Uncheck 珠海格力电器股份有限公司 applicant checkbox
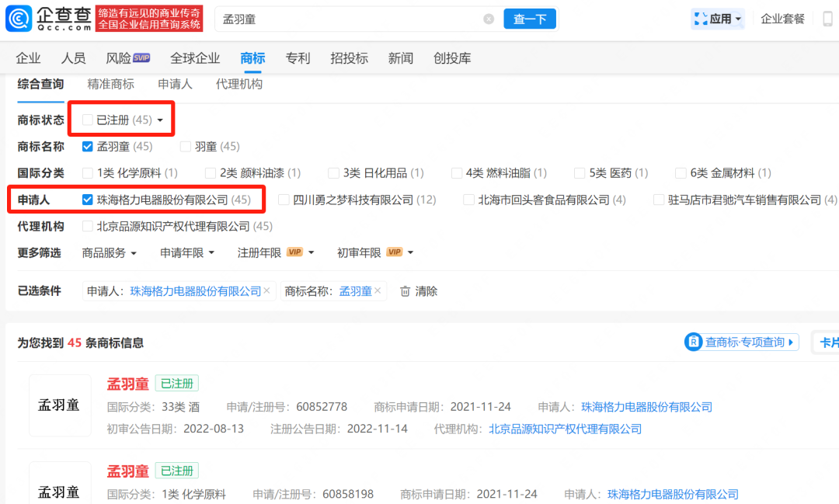 87,200
